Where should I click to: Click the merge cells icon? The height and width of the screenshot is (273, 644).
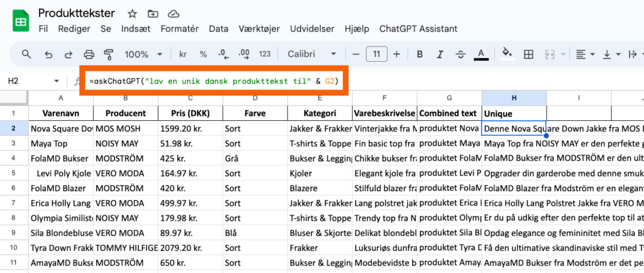coord(550,54)
